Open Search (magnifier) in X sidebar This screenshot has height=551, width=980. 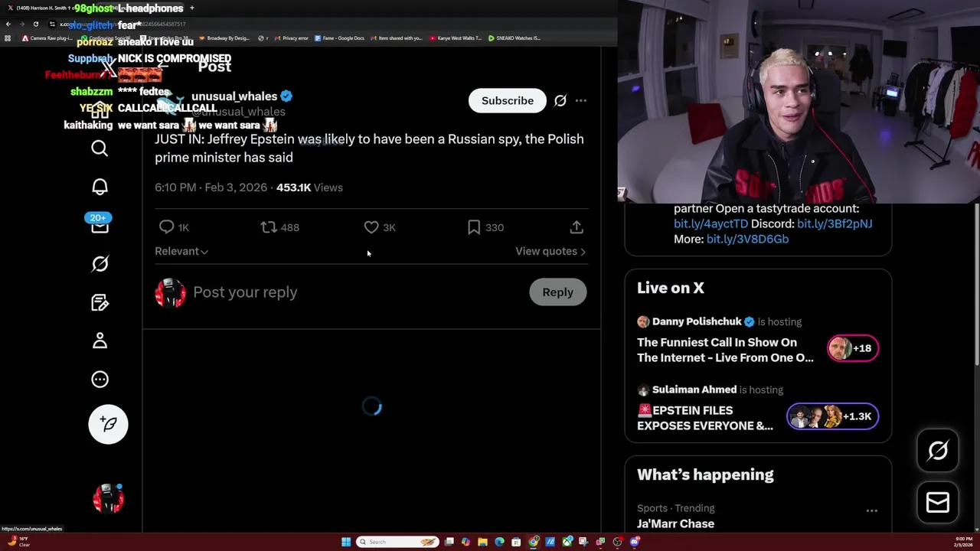(x=100, y=148)
